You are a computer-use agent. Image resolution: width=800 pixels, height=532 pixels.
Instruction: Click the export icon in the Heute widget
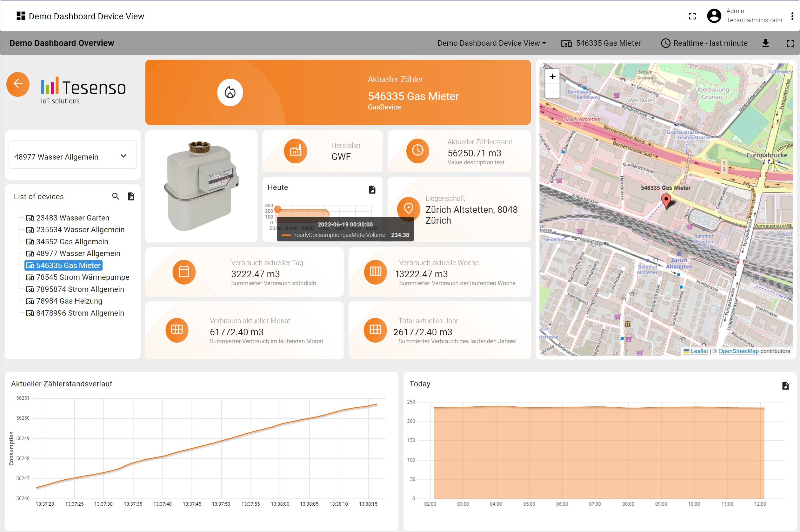pos(372,190)
